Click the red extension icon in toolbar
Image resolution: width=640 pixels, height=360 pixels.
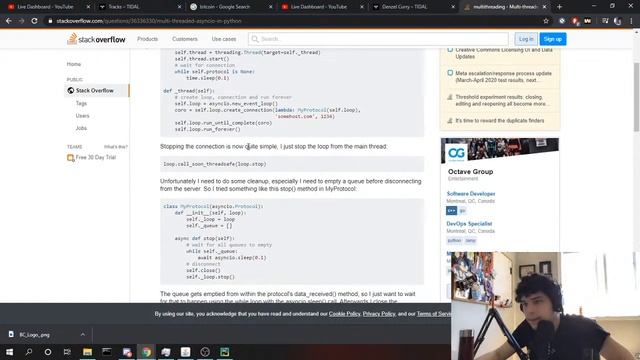click(x=575, y=21)
